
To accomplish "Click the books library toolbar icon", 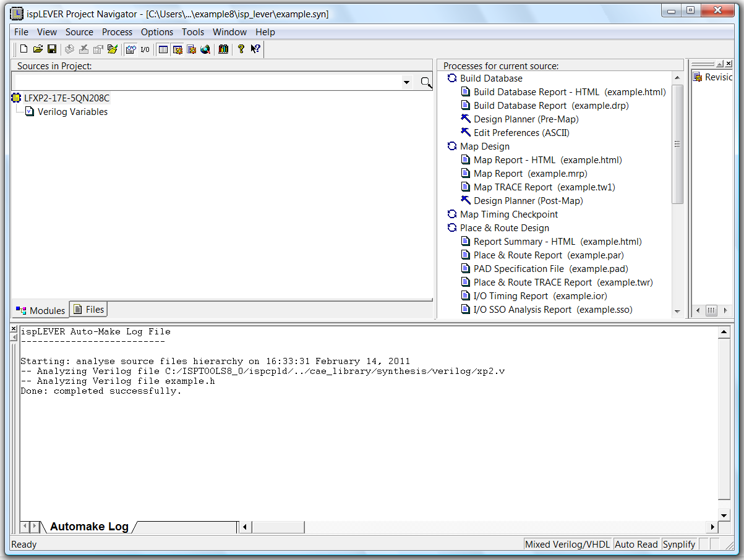I will tap(223, 49).
